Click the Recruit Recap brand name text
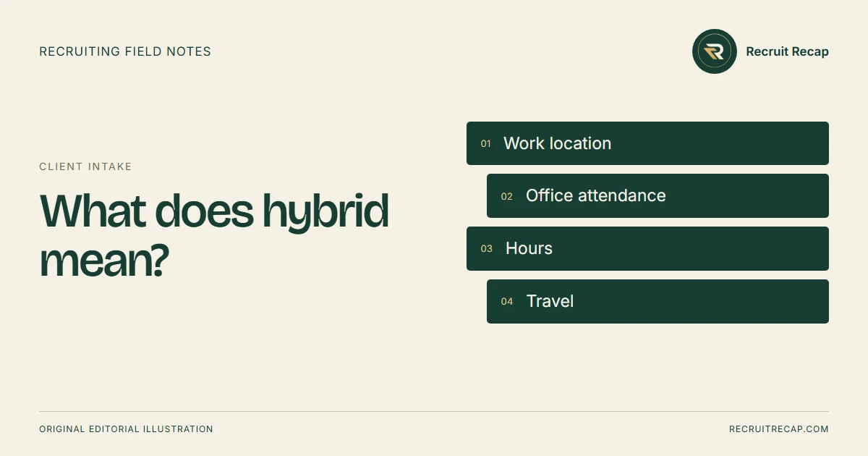868x456 pixels. 787,51
